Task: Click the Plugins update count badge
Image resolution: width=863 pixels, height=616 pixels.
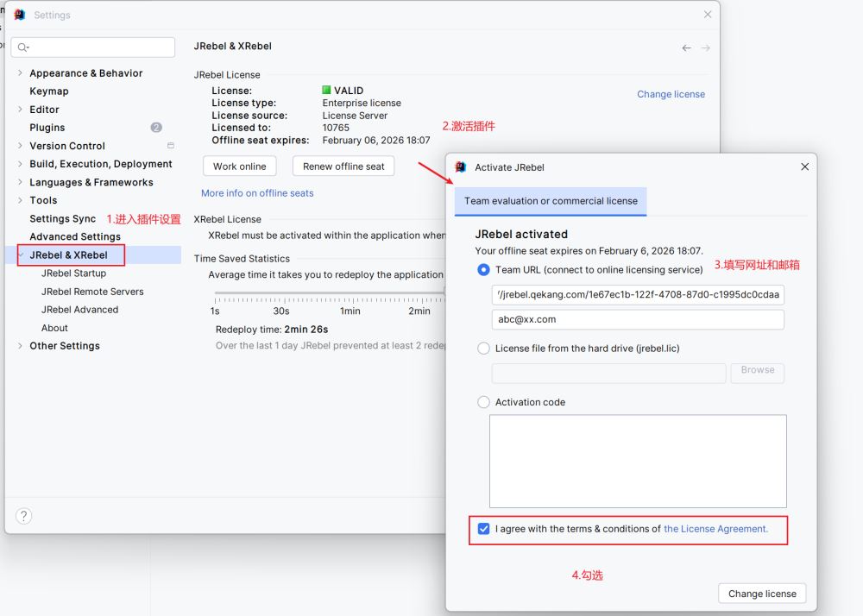Action: coord(156,127)
